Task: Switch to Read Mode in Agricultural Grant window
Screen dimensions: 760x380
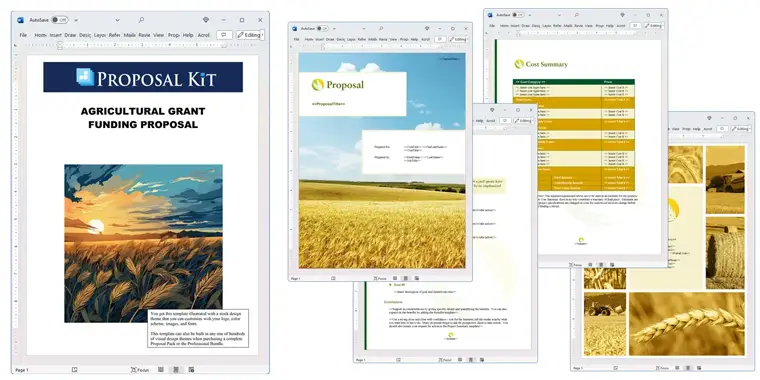Action: (x=160, y=370)
